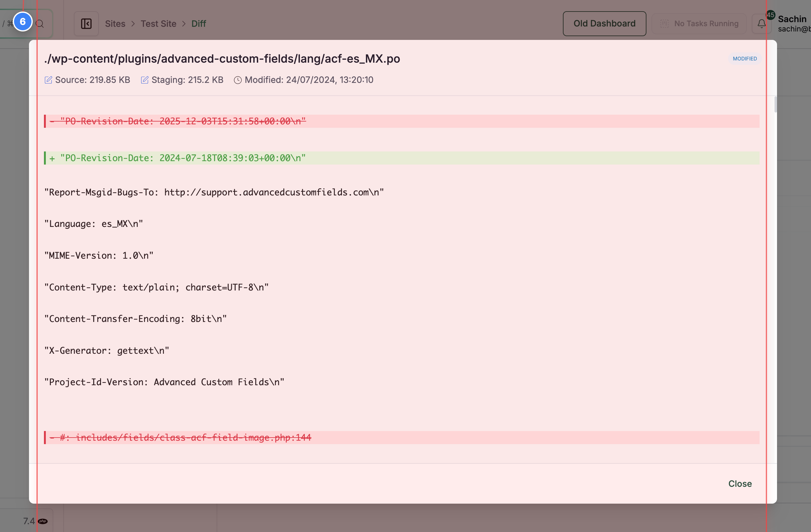Open notifications from the bell icon

click(x=761, y=23)
